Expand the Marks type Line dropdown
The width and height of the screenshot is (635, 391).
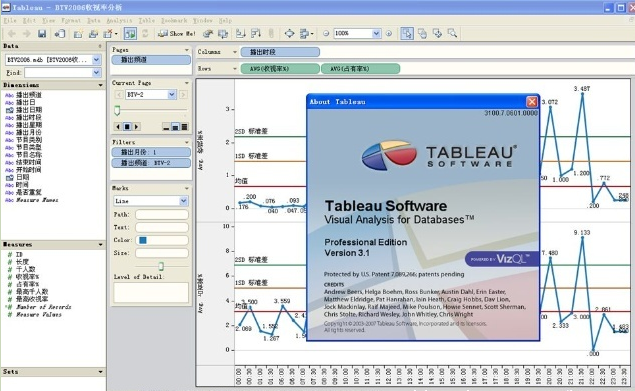tap(183, 201)
